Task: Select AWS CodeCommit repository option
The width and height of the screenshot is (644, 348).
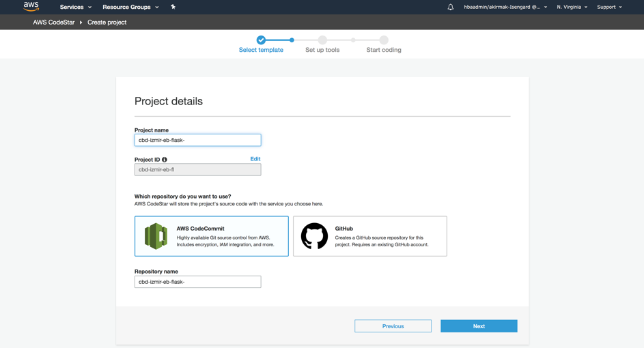Action: click(212, 236)
